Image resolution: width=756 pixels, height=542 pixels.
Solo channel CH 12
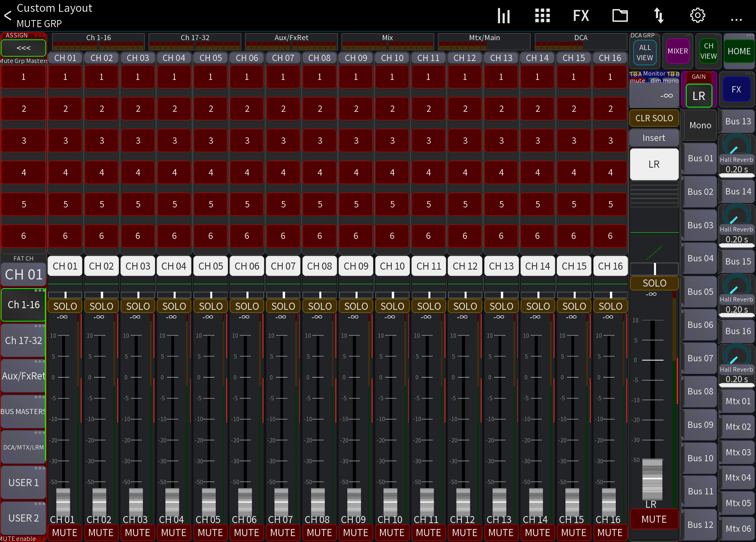465,306
